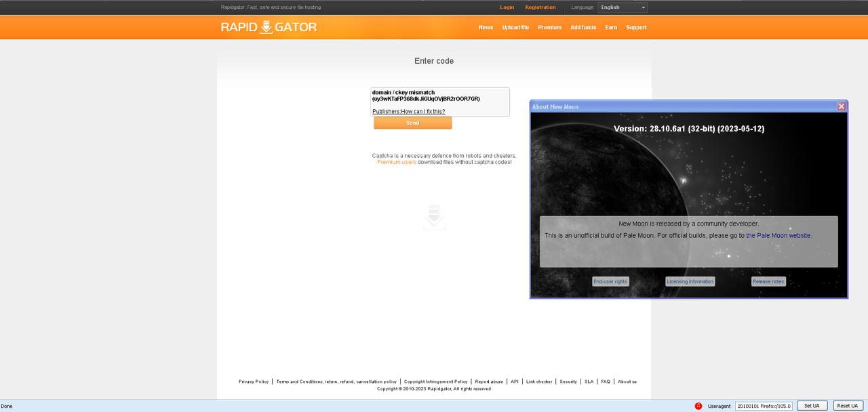Open Security footer link
Viewport: 868px width, 412px height.
tap(568, 382)
